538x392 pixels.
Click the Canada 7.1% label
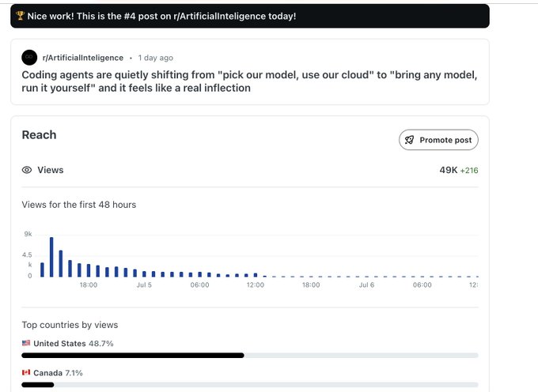point(58,373)
